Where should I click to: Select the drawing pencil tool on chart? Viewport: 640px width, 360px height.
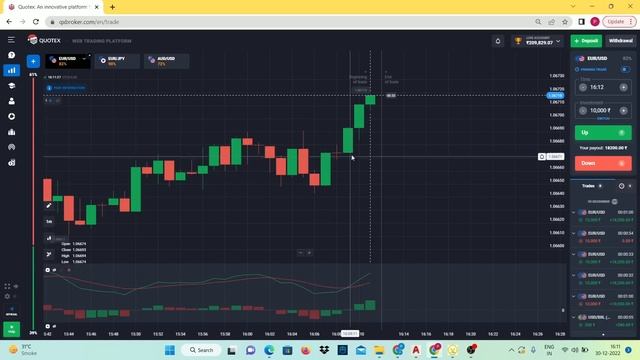point(49,205)
